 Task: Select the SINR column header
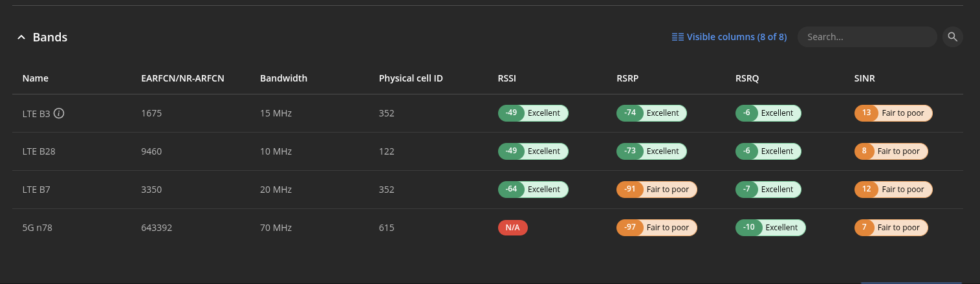865,78
